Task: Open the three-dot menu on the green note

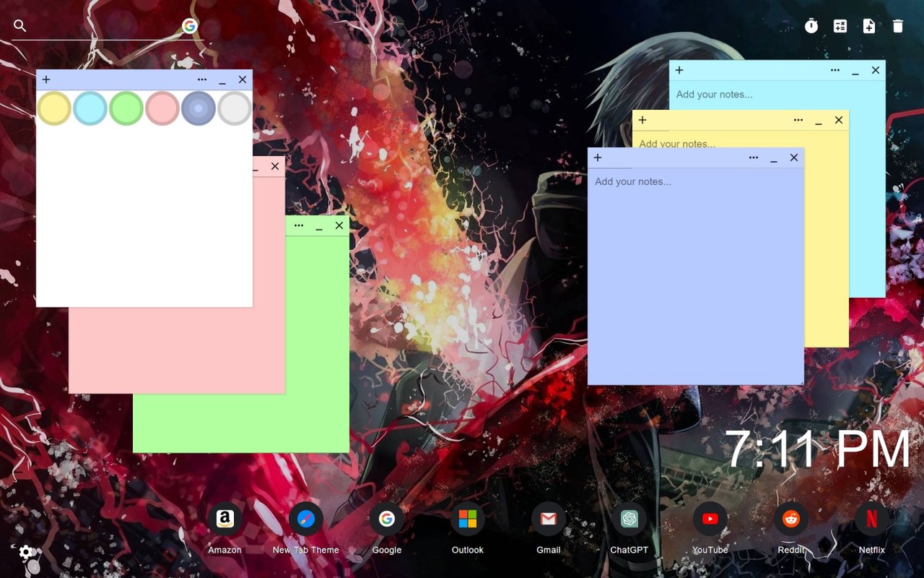Action: click(299, 225)
